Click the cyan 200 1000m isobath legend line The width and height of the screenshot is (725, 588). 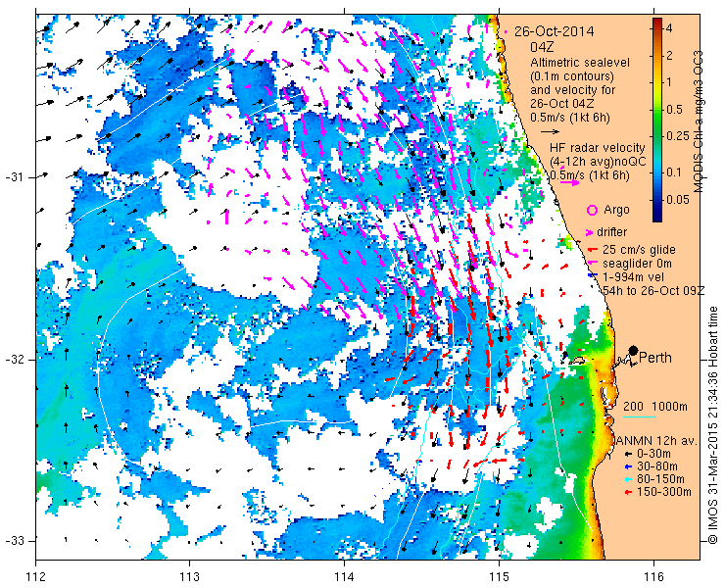(x=640, y=417)
